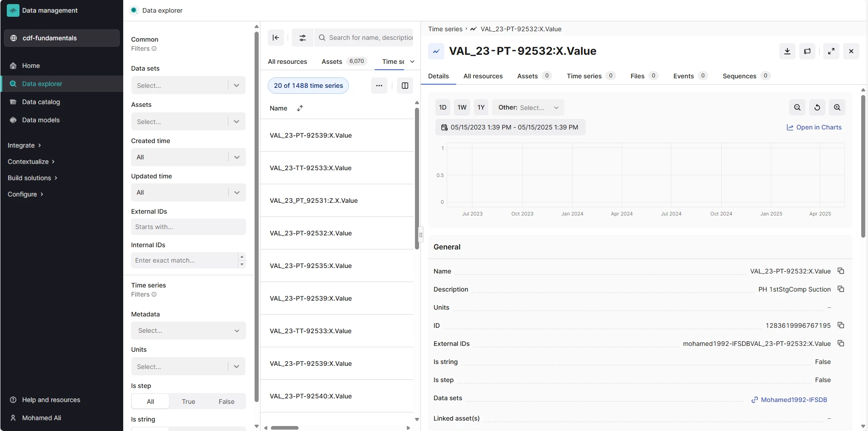Click the Common Filters info icon
This screenshot has width=868, height=431.
(154, 48)
